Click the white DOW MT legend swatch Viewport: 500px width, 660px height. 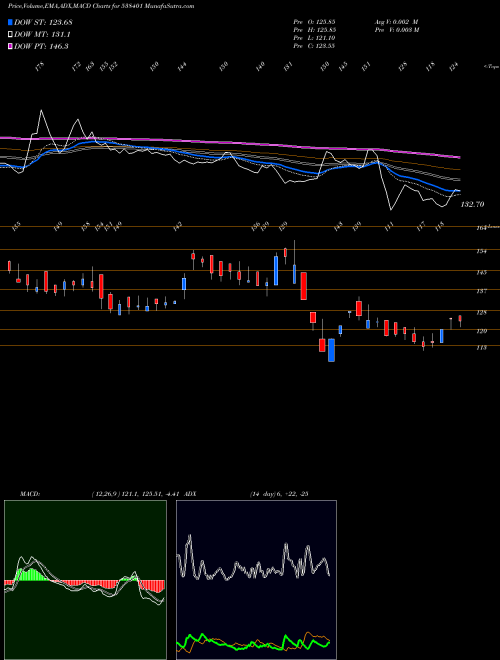click(10, 35)
